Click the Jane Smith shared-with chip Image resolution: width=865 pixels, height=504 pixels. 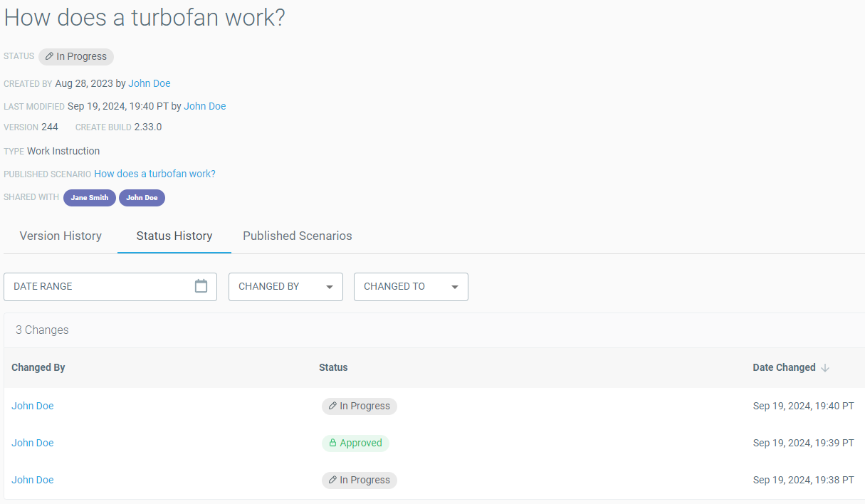coord(90,198)
